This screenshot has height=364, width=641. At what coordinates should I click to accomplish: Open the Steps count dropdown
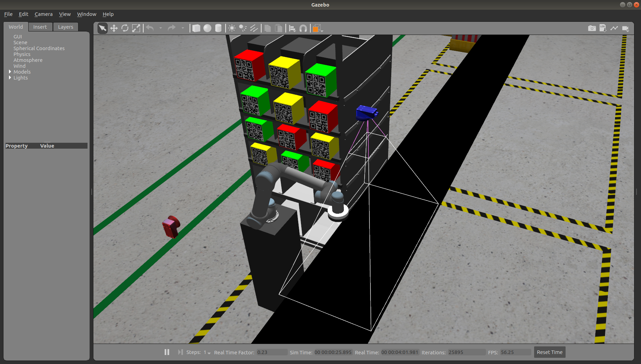pos(207,352)
